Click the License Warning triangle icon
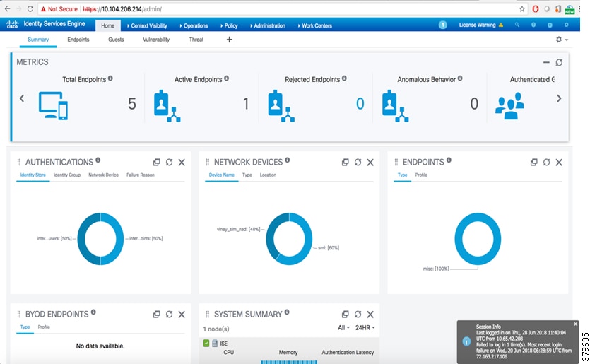The height and width of the screenshot is (364, 590). coord(501,25)
